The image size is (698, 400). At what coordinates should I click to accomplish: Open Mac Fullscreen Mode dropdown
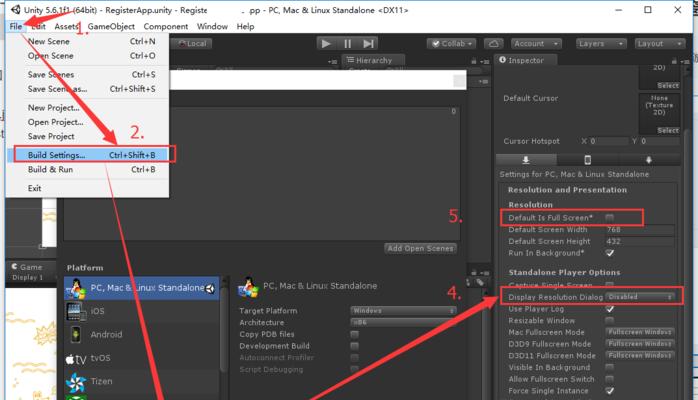coord(640,332)
